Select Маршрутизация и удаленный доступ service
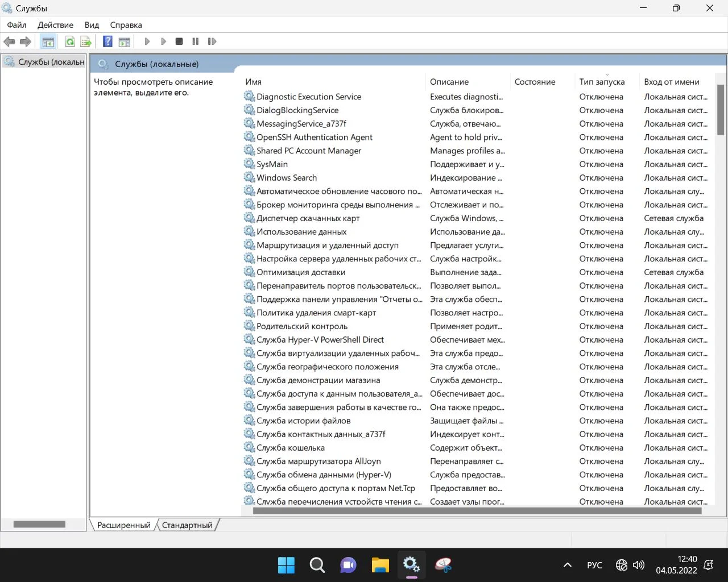Viewport: 728px width, 582px height. point(328,245)
